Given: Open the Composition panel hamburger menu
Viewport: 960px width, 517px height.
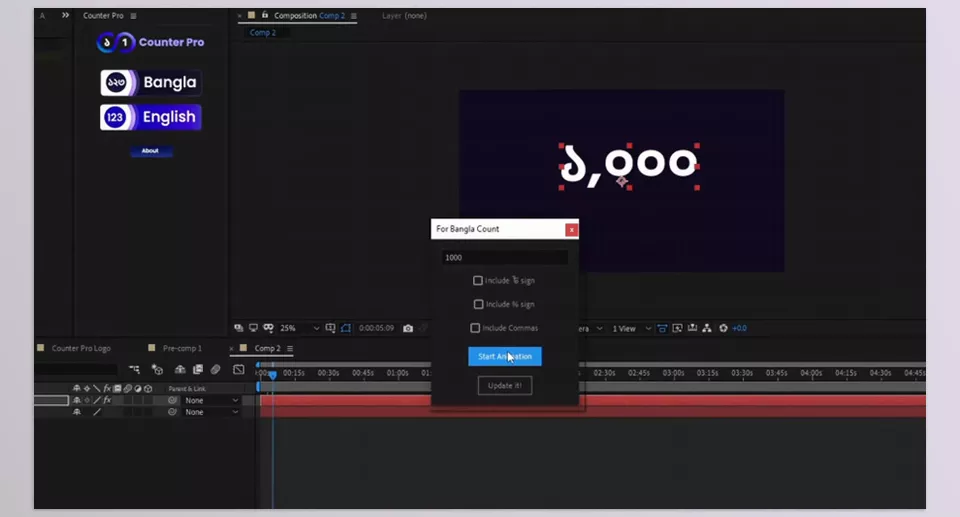Looking at the screenshot, I should pyautogui.click(x=353, y=16).
